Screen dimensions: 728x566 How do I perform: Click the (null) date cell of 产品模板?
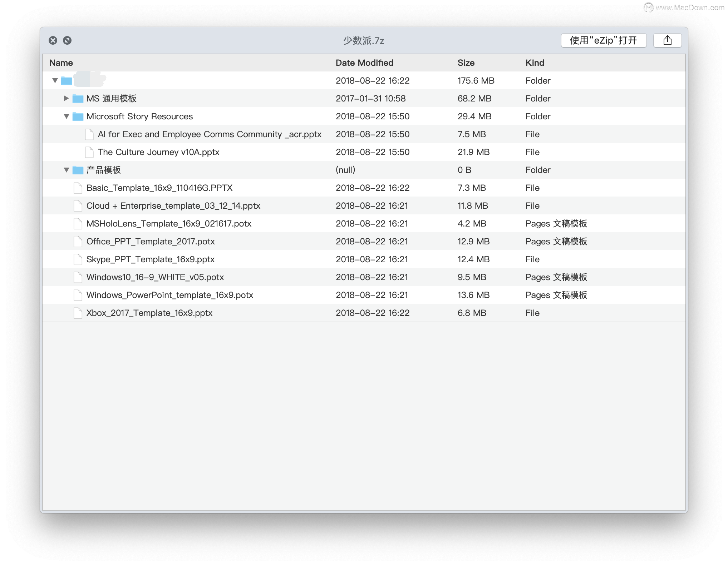click(345, 170)
